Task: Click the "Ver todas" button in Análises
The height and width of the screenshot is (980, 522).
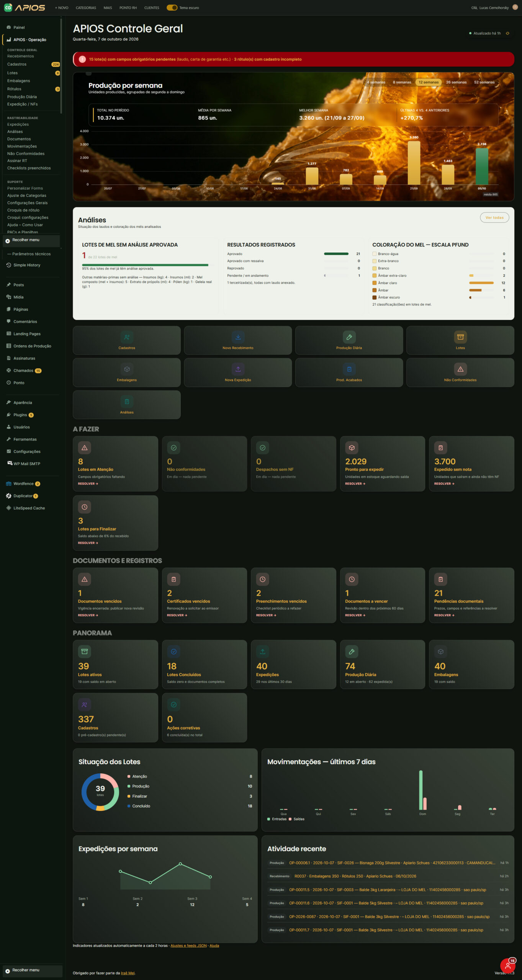Action: pos(494,217)
